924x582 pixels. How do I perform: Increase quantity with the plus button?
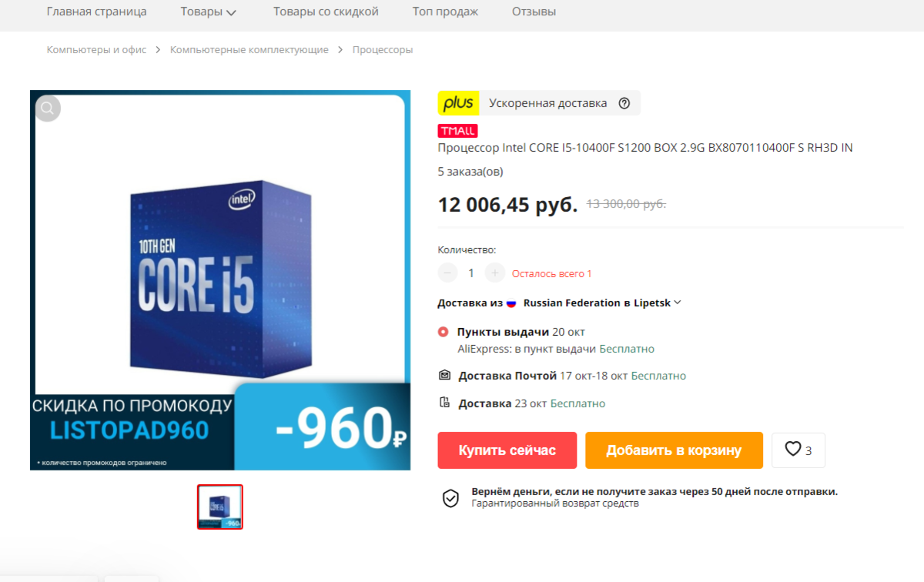(x=495, y=273)
